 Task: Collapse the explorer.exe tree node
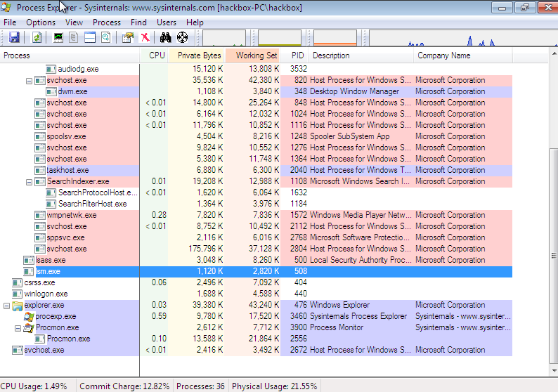tap(6, 306)
